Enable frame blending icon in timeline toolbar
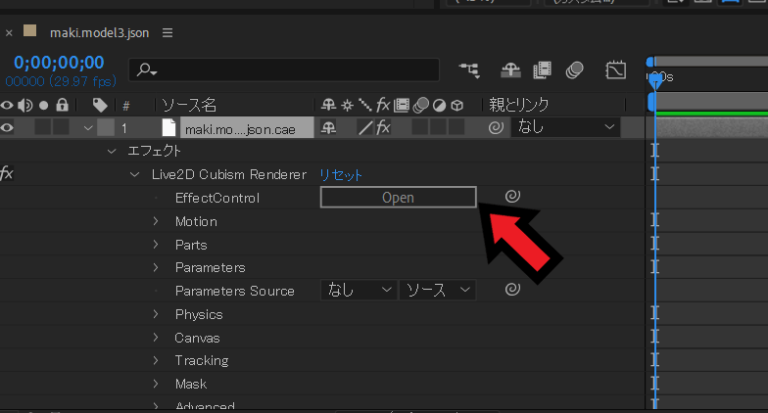 click(542, 70)
